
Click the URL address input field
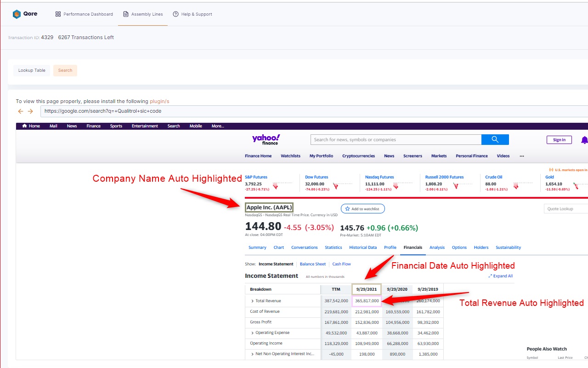pyautogui.click(x=312, y=111)
